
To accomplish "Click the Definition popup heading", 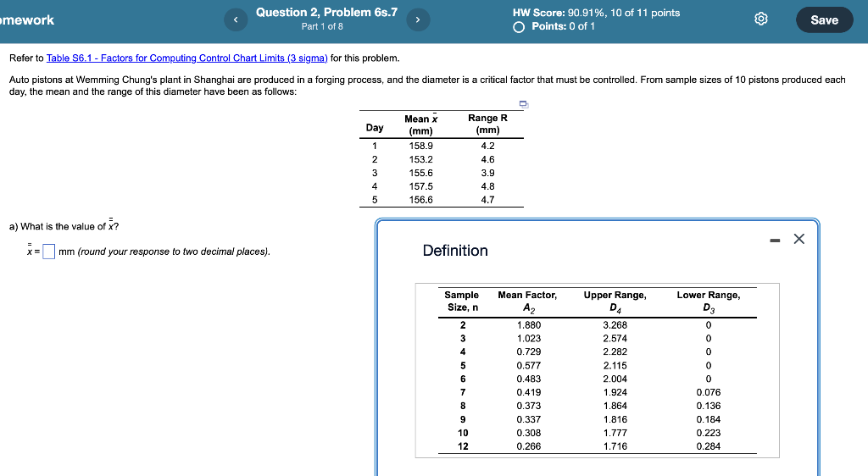I will click(x=455, y=251).
